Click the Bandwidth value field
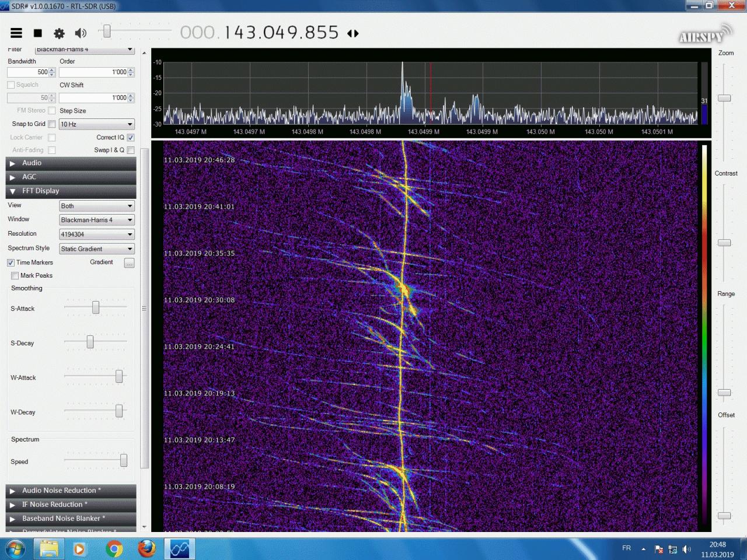This screenshot has height=560, width=747. point(28,72)
